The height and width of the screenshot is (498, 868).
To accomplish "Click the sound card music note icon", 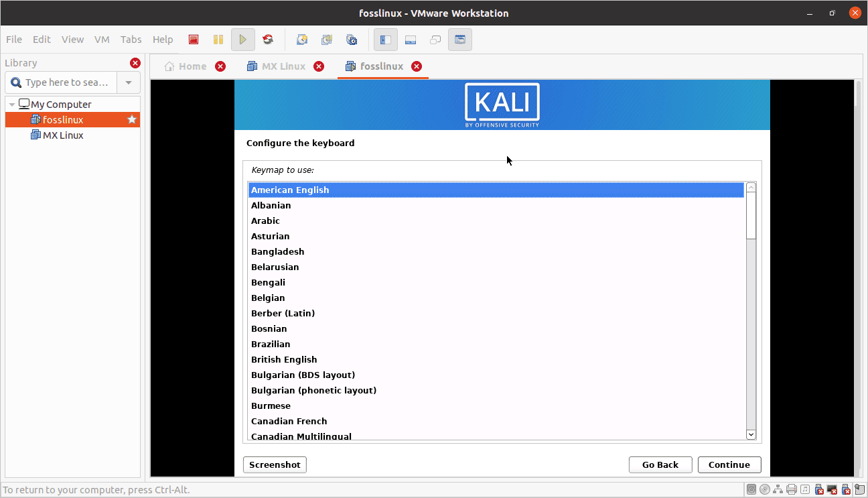I will [x=805, y=489].
